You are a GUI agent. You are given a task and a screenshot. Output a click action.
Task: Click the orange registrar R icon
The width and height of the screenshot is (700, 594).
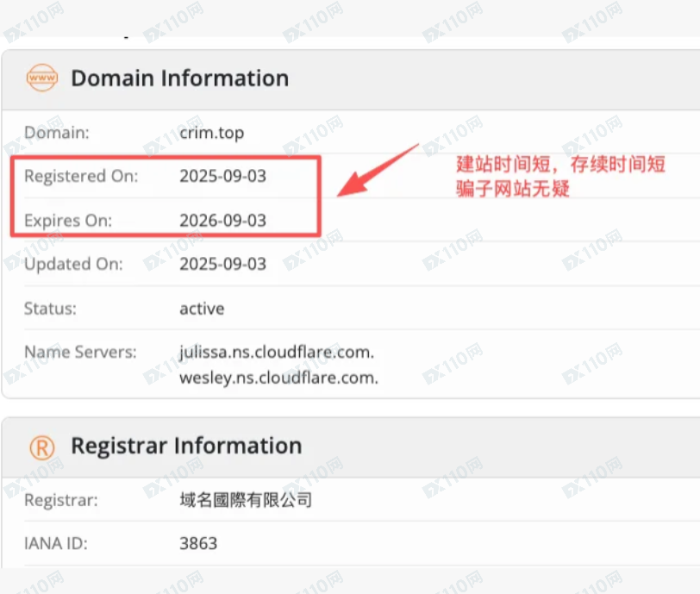tap(41, 447)
